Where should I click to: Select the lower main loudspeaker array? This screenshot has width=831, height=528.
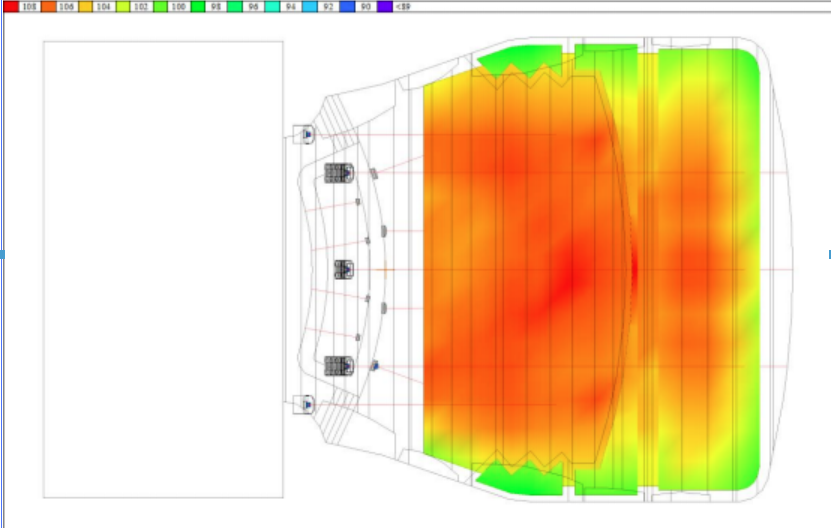340,365
